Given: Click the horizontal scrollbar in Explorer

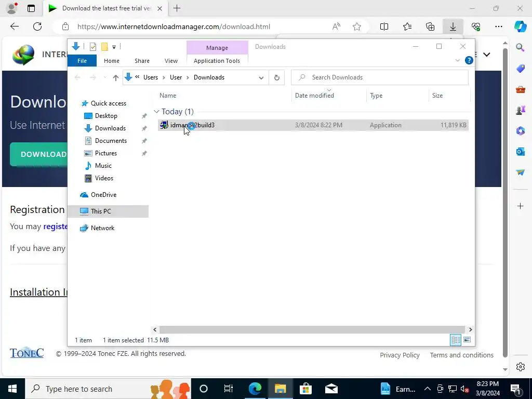Looking at the screenshot, I should [312, 329].
